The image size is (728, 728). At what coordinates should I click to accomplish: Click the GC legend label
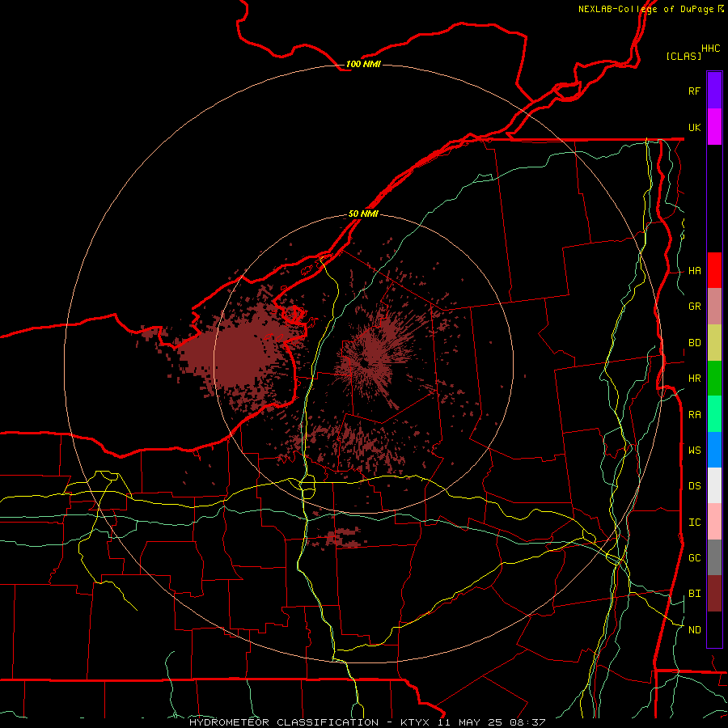pyautogui.click(x=694, y=558)
